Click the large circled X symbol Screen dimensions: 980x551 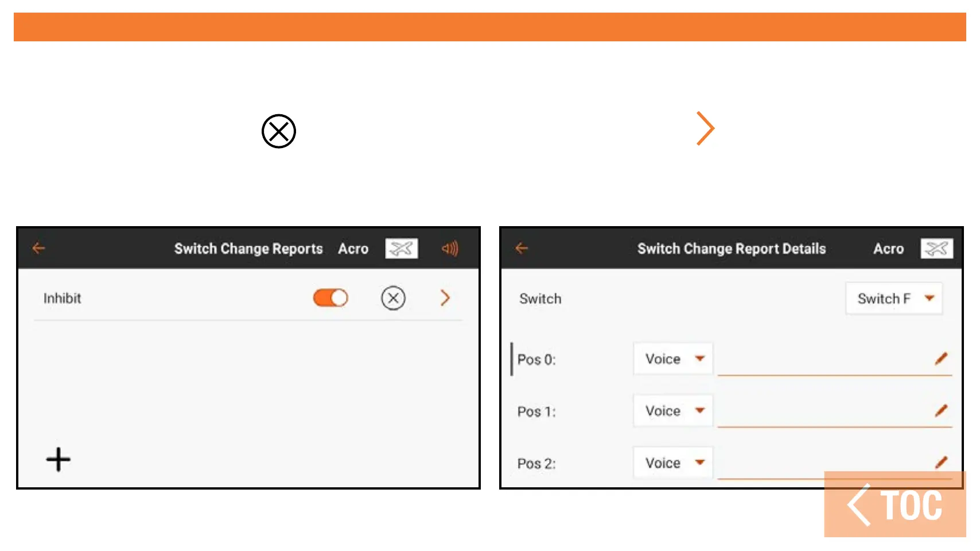click(279, 131)
